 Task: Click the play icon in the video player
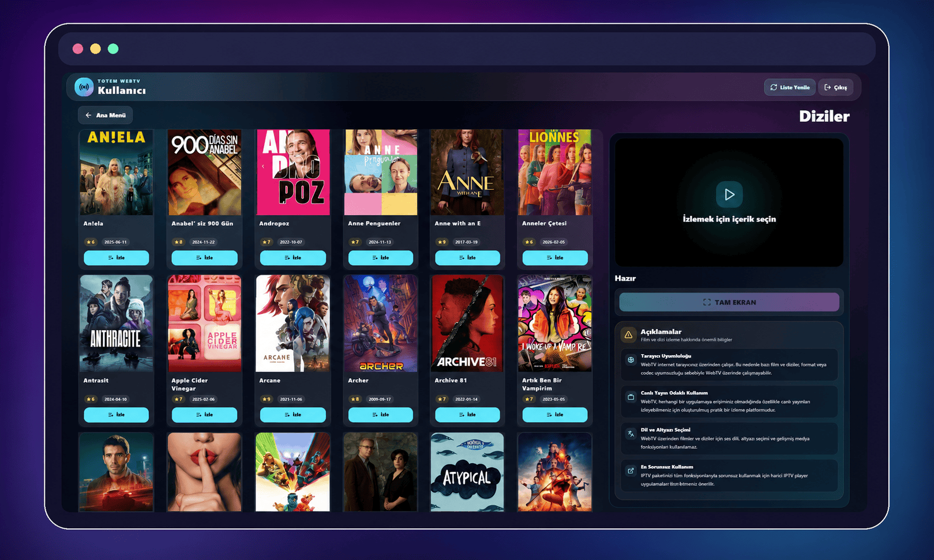click(x=729, y=194)
